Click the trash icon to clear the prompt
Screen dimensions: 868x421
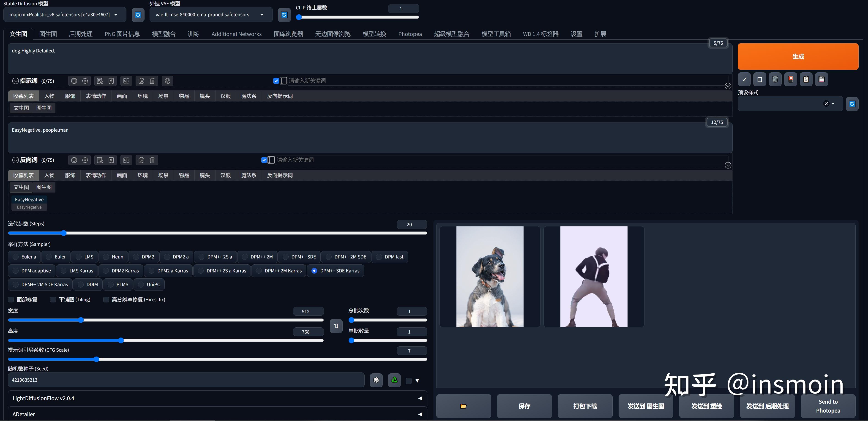pyautogui.click(x=152, y=81)
